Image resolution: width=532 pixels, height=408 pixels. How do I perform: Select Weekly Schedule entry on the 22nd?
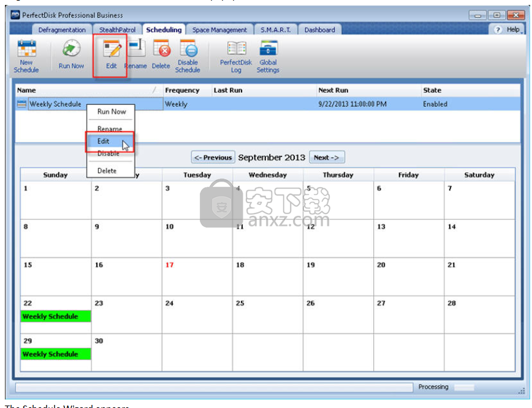tap(56, 317)
